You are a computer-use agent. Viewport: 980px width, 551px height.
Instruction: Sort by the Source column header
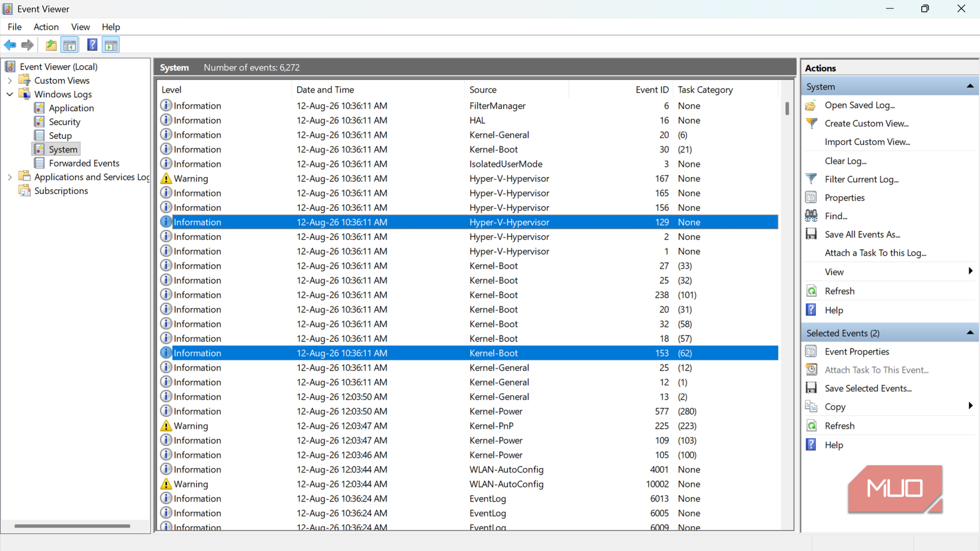coord(517,90)
